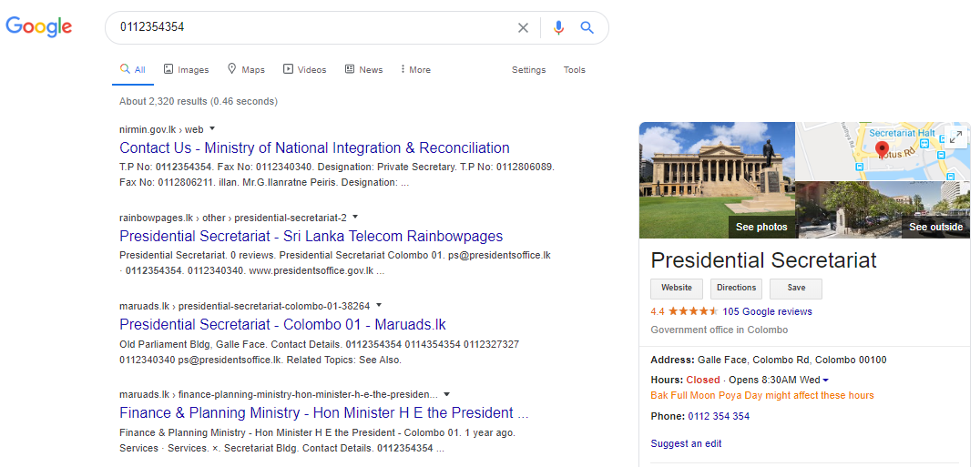This screenshot has width=980, height=467.
Task: Open the All results tab
Action: [x=133, y=70]
